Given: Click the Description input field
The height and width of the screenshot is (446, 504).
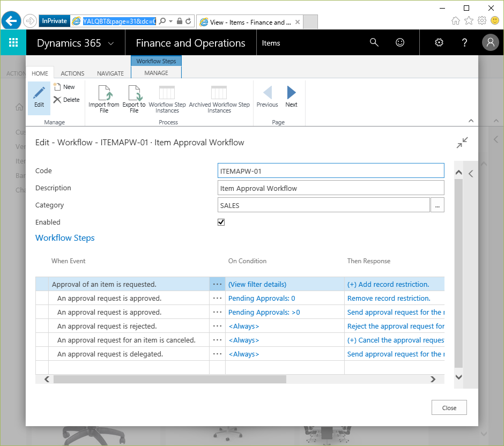Looking at the screenshot, I should [x=331, y=188].
